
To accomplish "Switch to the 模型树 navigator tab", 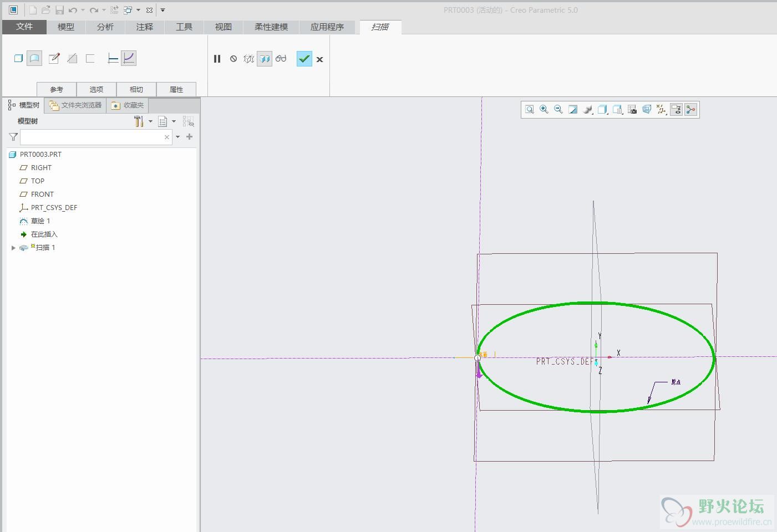I will [x=24, y=105].
